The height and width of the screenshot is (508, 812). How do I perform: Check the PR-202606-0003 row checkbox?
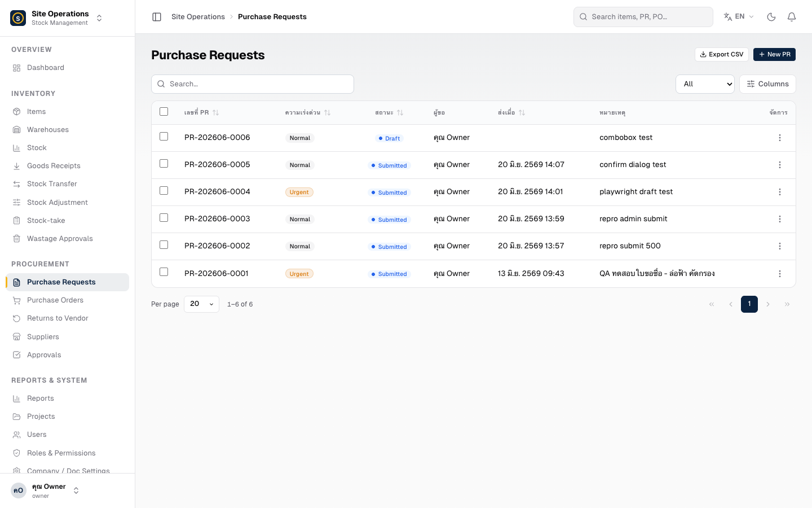[164, 218]
